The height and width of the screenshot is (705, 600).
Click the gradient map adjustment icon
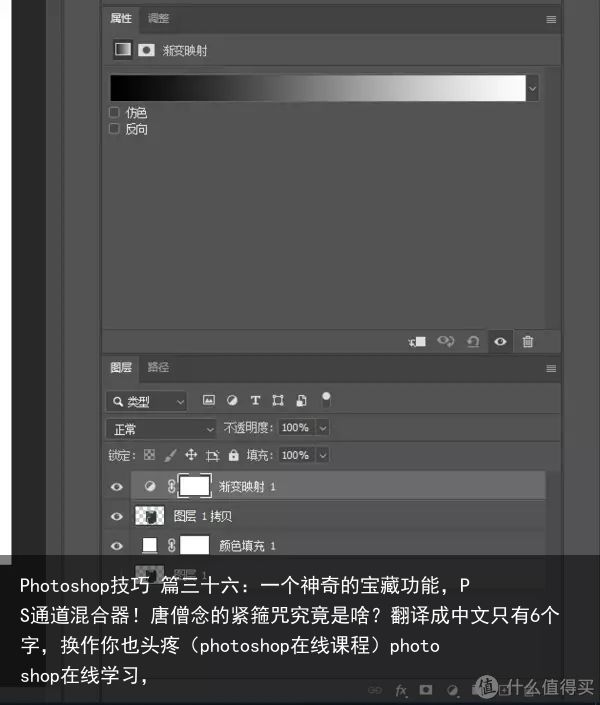tap(123, 49)
